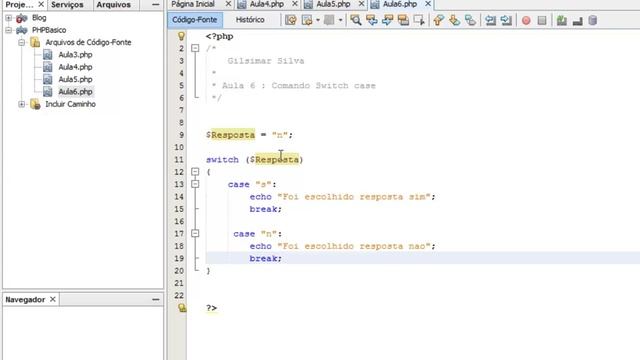Minimize the Navegador panel
The height and width of the screenshot is (360, 640).
tap(156, 300)
